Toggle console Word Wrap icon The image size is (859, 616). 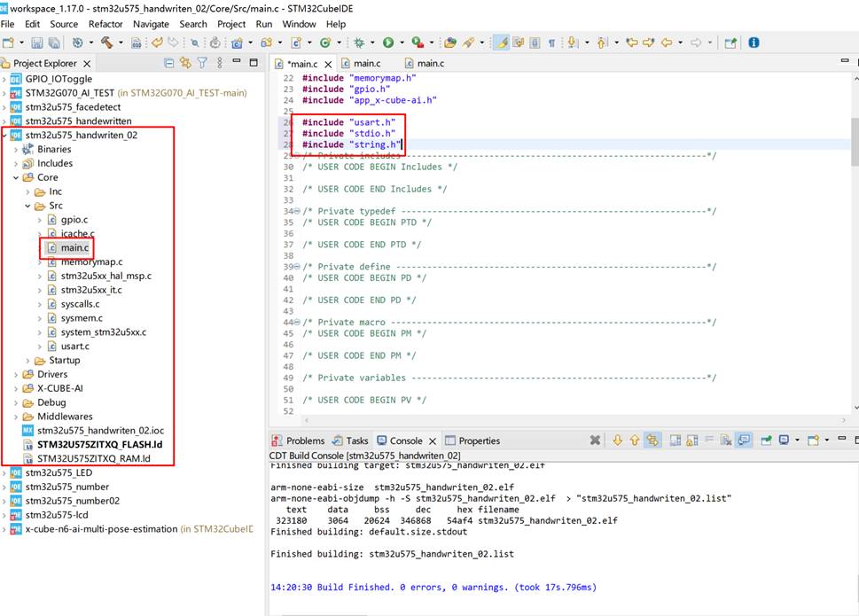[709, 441]
